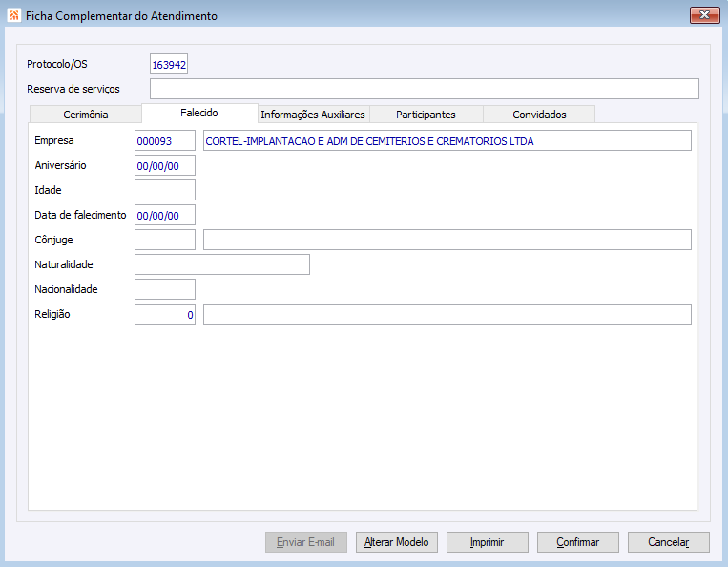Click the app icon in the title bar
The image size is (728, 567).
(14, 15)
